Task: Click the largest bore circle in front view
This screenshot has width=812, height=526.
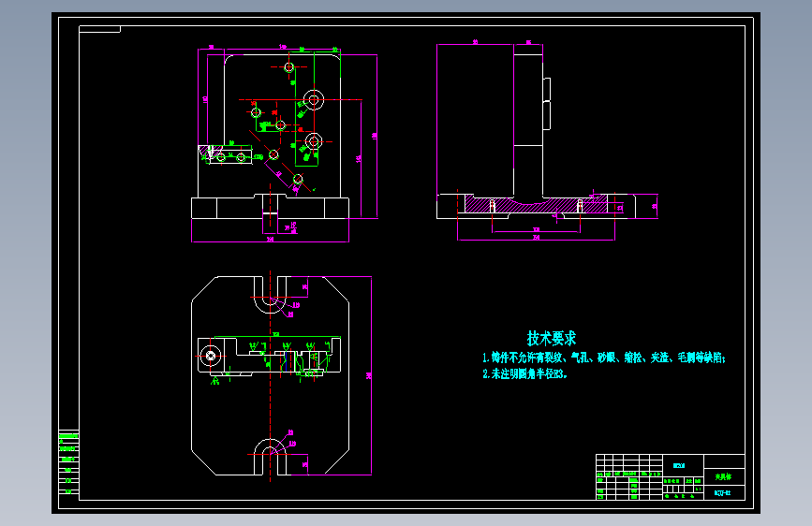Action: [x=314, y=99]
